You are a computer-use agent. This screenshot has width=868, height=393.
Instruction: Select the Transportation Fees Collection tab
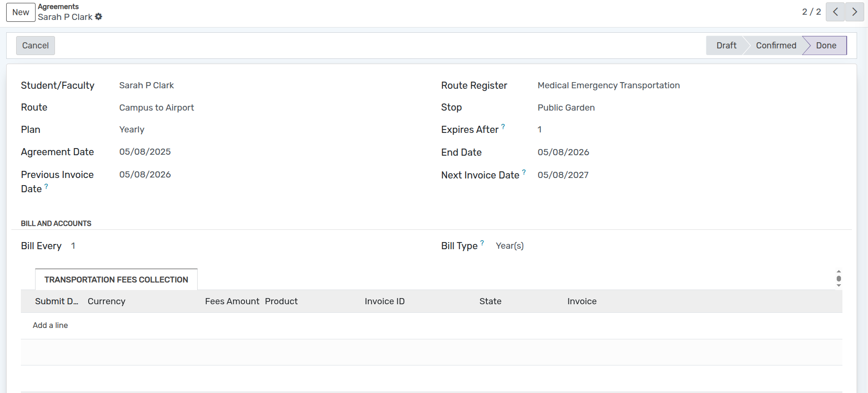click(116, 280)
